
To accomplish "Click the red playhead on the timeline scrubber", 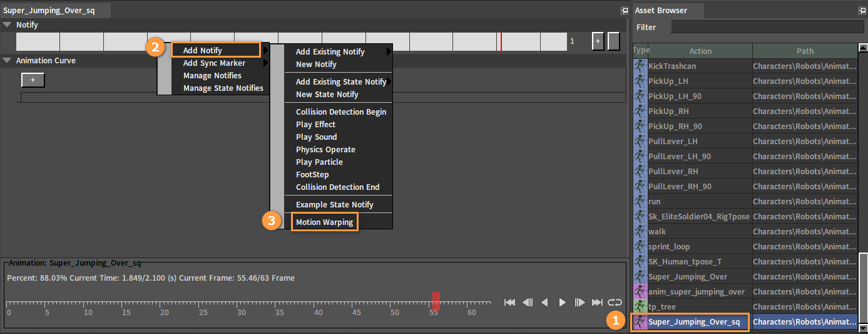I will (436, 301).
